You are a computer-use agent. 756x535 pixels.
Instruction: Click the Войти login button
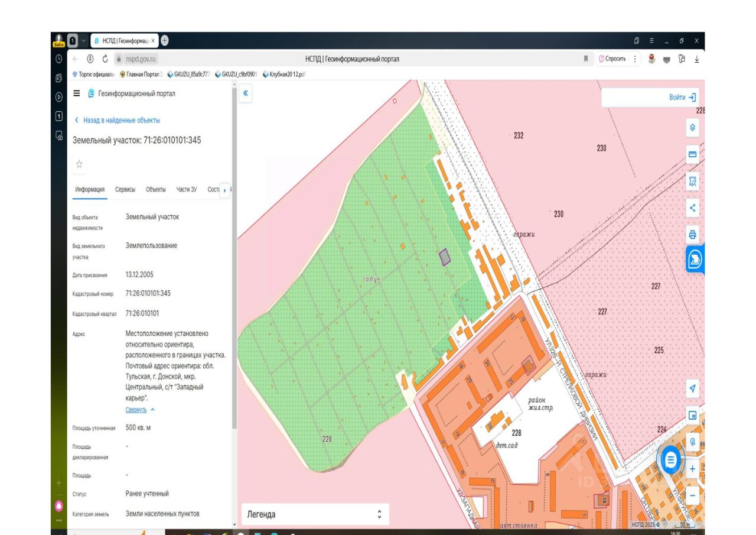click(683, 97)
